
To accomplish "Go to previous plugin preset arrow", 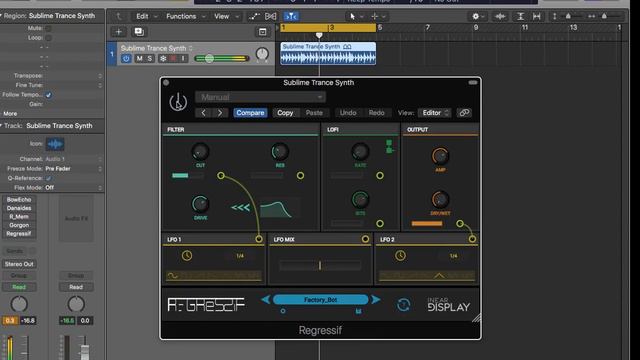I will 203,113.
